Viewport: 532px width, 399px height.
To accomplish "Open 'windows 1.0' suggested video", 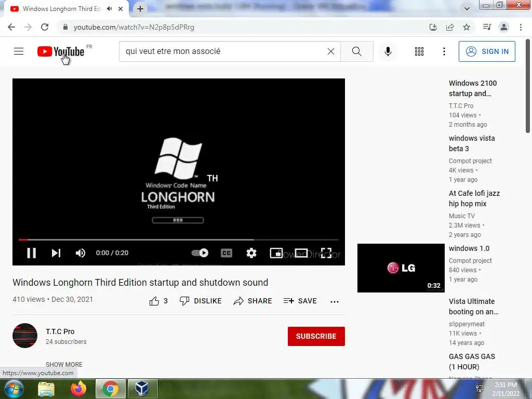I will [469, 248].
